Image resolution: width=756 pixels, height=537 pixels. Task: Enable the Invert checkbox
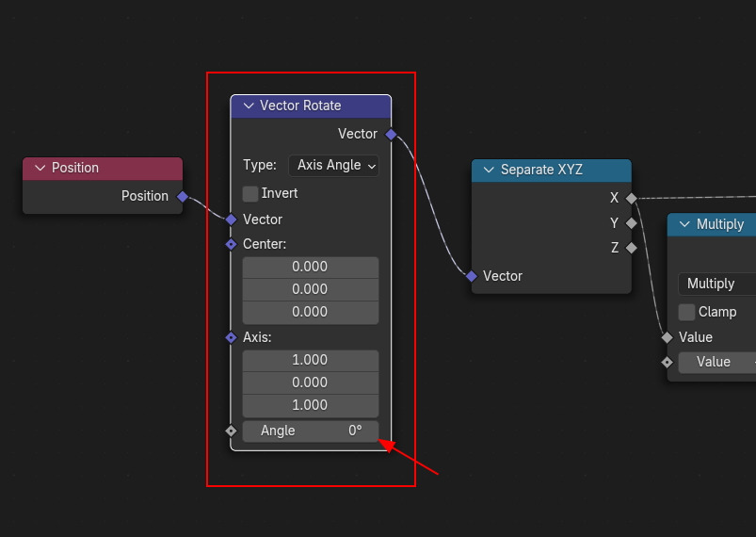point(250,193)
